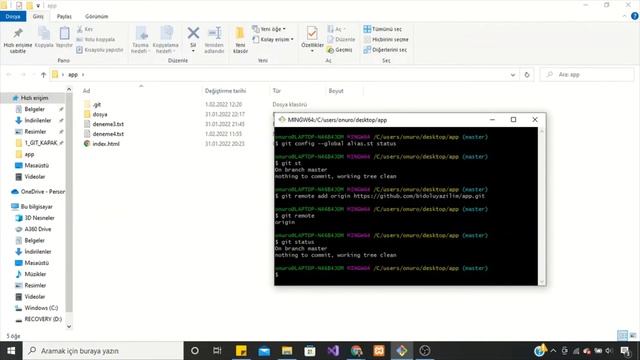Click the up-directory arrow button
The width and height of the screenshot is (640, 360).
point(43,75)
